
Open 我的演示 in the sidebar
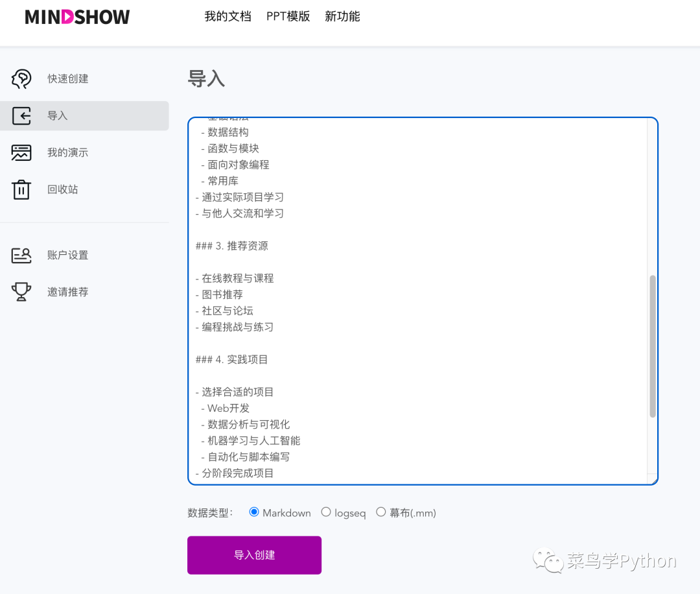(68, 153)
